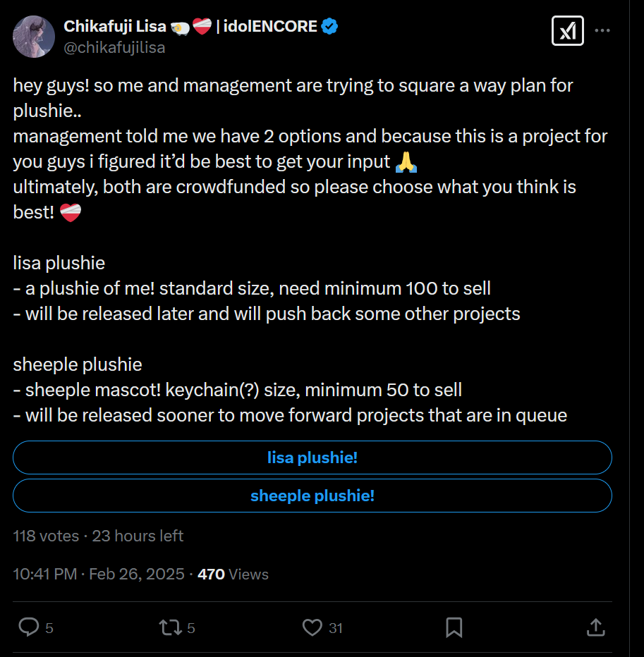Screen dimensions: 644x657
Task: Open the three-dot More options menu
Action: point(602,30)
